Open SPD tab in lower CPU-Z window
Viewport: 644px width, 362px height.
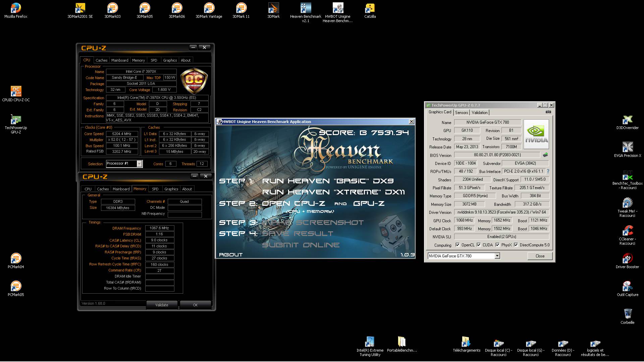[155, 189]
